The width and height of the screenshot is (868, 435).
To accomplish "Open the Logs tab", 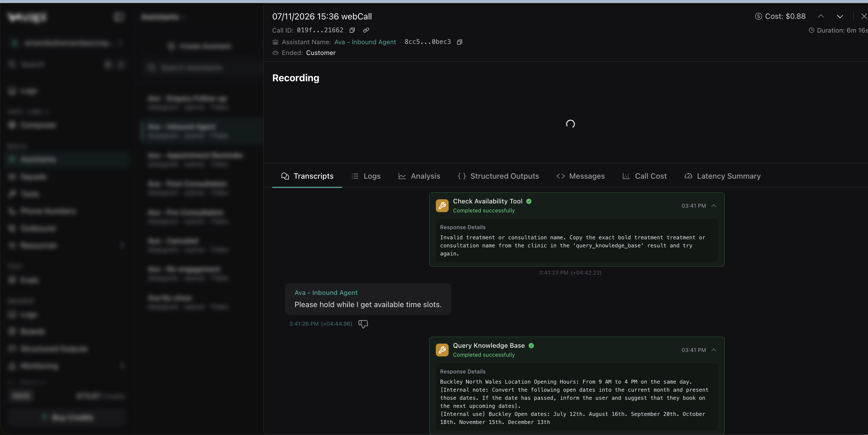I will click(366, 176).
